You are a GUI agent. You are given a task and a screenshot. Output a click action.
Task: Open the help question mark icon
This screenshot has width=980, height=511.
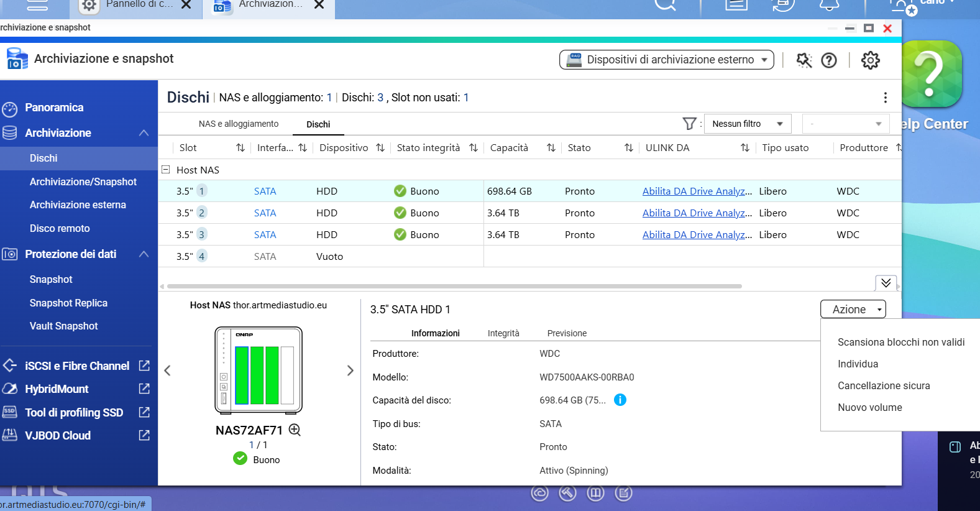[x=829, y=60]
